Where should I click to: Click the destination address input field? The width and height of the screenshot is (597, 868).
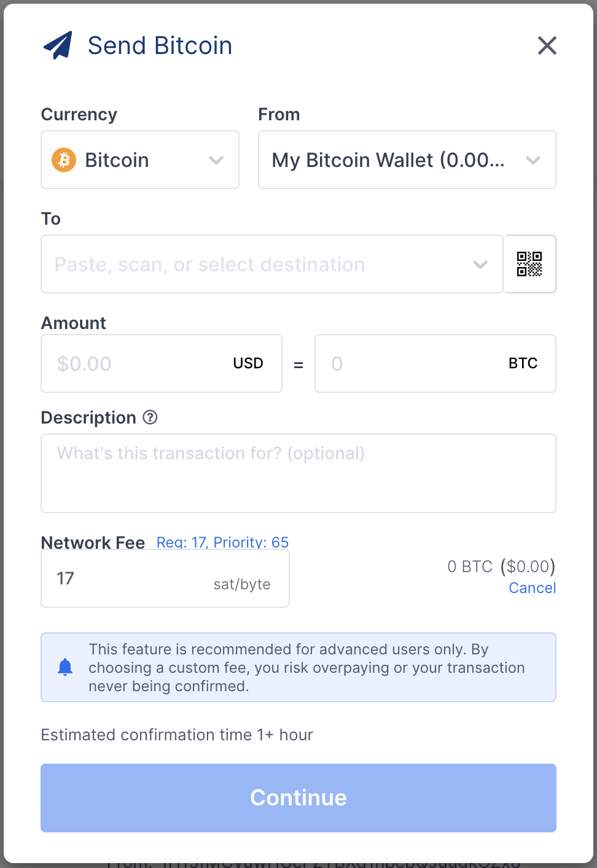tap(272, 264)
